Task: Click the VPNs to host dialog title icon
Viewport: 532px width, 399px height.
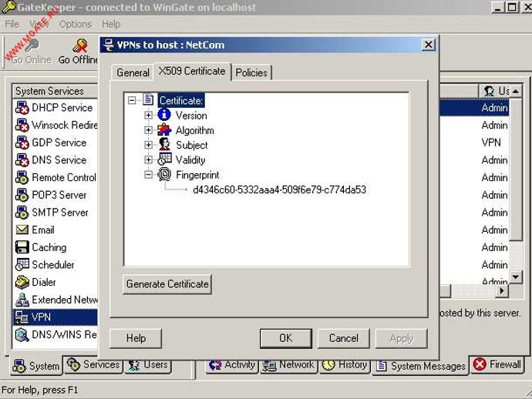Action: [108, 45]
